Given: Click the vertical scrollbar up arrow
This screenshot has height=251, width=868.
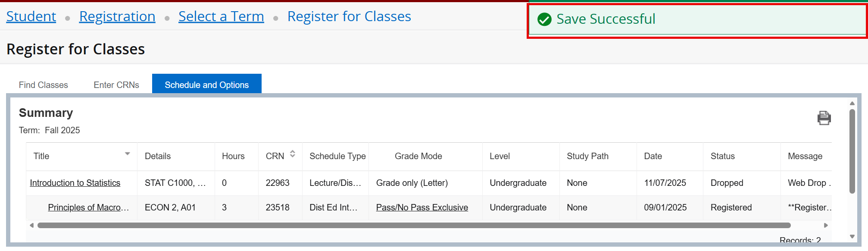Looking at the screenshot, I should (852, 103).
